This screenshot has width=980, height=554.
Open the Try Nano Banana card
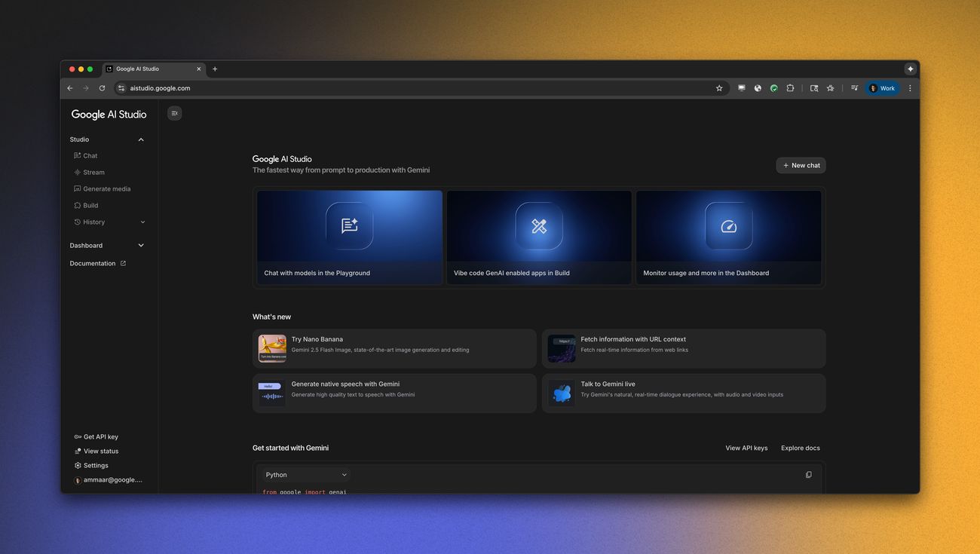coord(394,348)
